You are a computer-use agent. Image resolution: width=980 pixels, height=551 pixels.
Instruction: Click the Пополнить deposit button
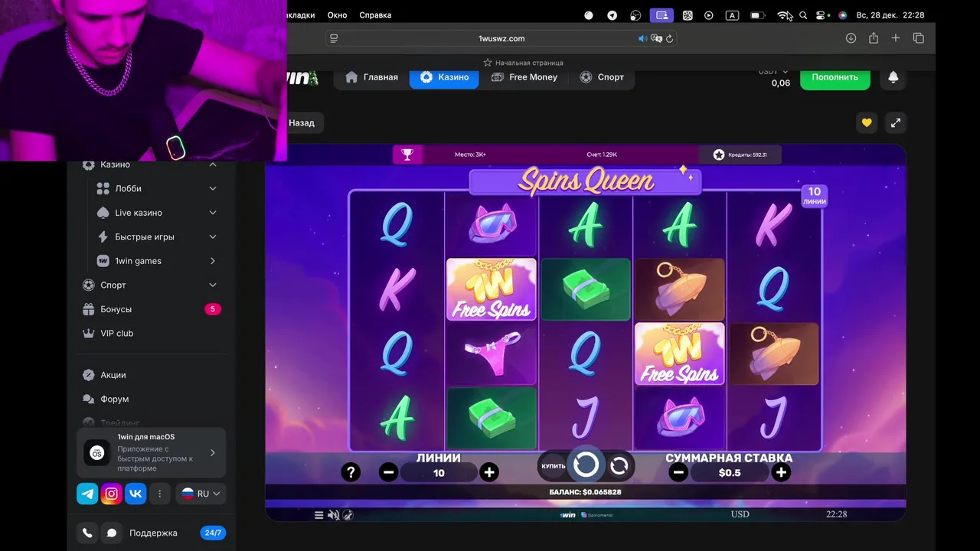835,77
